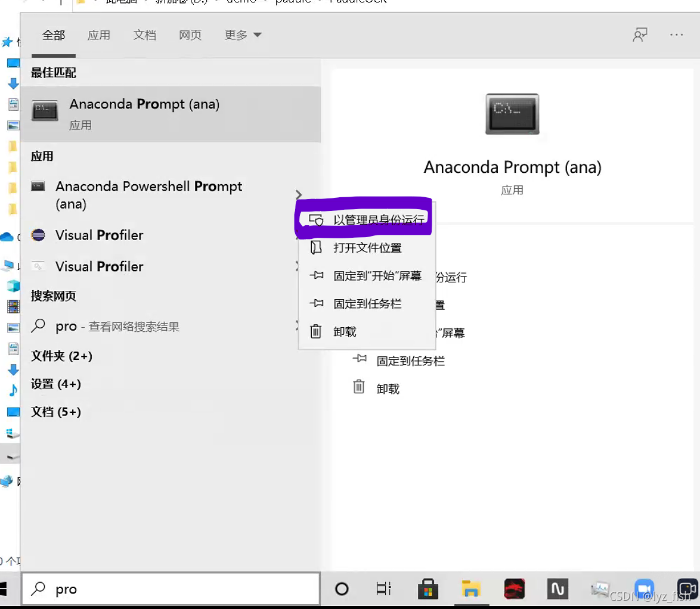Click trash icon in right details pane
The image size is (700, 609).
[x=359, y=387]
